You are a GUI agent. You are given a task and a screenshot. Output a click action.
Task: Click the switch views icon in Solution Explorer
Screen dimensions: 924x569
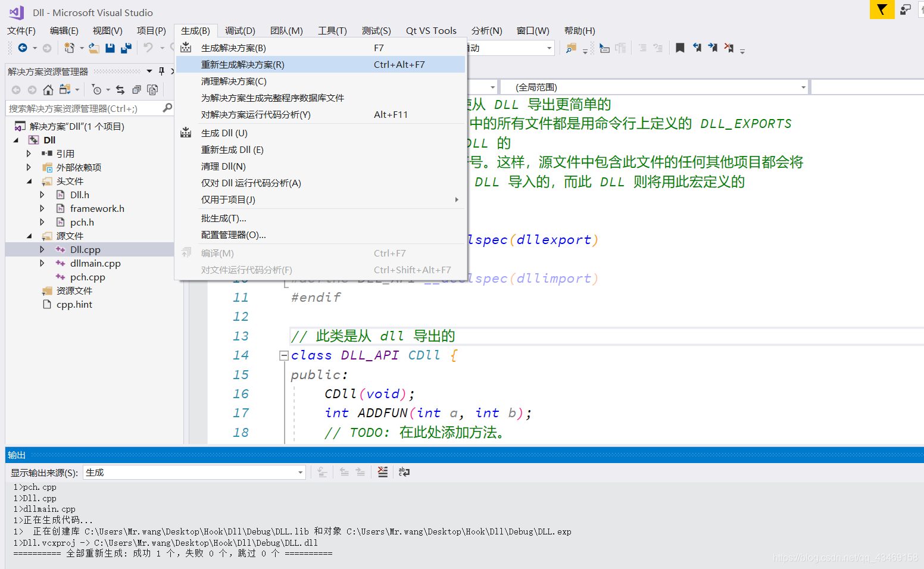(65, 90)
